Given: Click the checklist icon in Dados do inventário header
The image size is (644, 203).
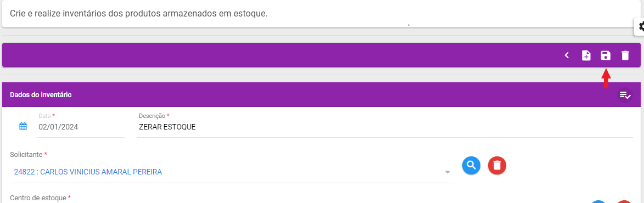Looking at the screenshot, I should click(625, 95).
